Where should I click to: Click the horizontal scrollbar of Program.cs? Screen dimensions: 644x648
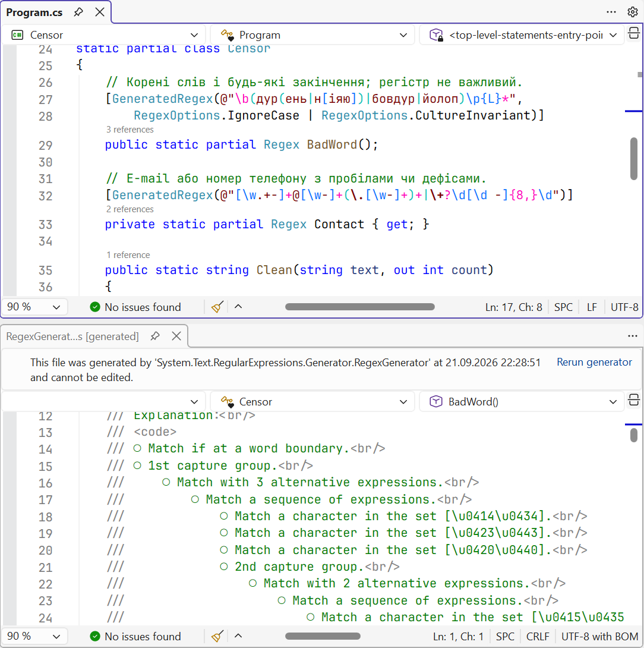pyautogui.click(x=360, y=307)
